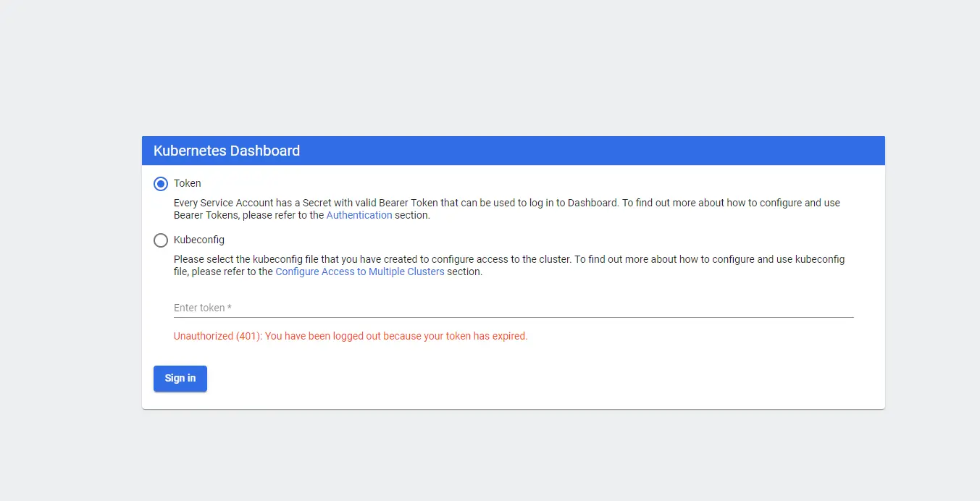Screen dimensions: 980x501
Task: Click the Unauthorized (401) error message
Action: coord(351,336)
